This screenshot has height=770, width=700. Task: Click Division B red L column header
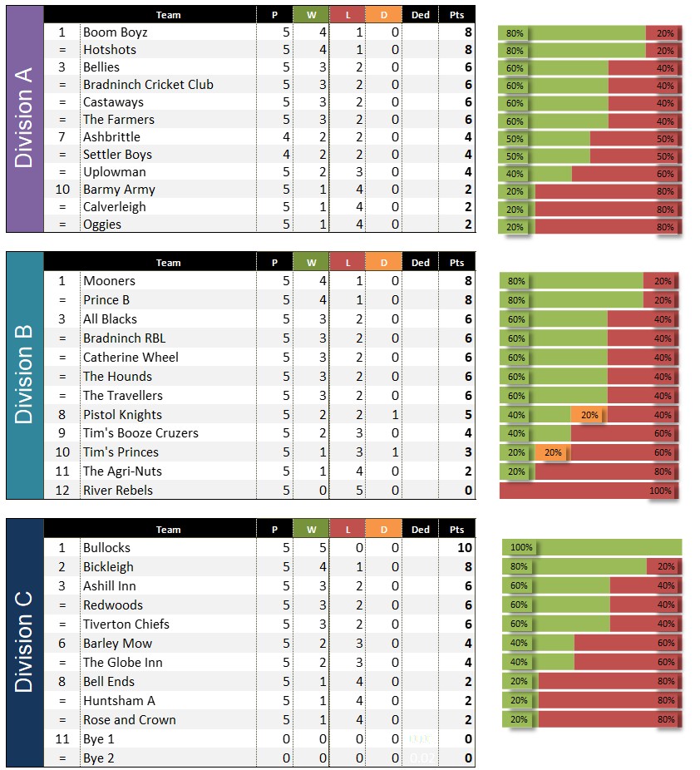pyautogui.click(x=347, y=263)
